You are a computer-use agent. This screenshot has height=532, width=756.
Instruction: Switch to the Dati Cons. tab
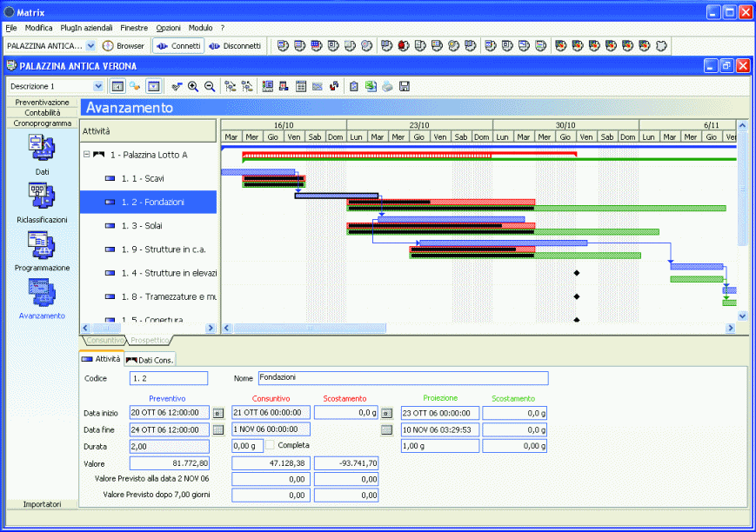[150, 360]
